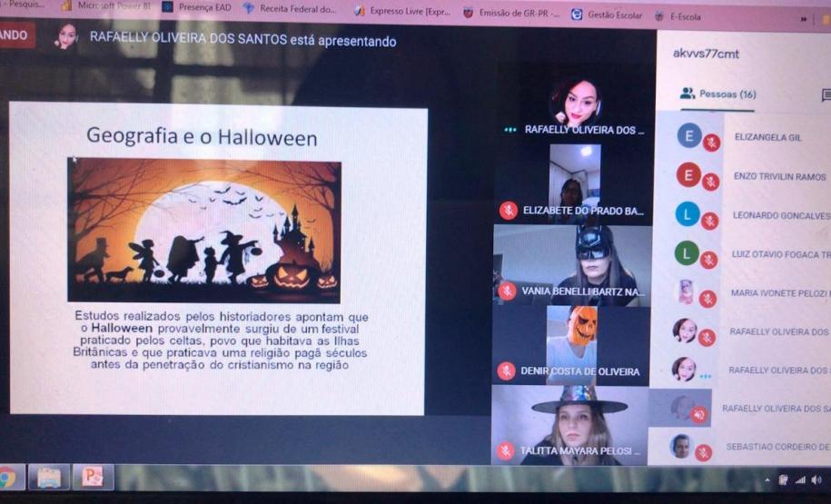Click the Halloween silhouette slide image
Image resolution: width=831 pixels, height=504 pixels.
click(204, 231)
